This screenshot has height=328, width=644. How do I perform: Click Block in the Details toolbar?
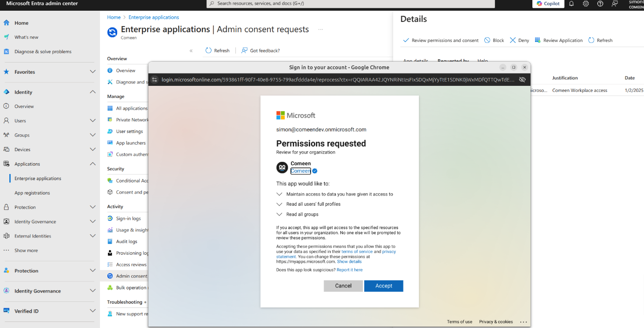[x=494, y=41]
